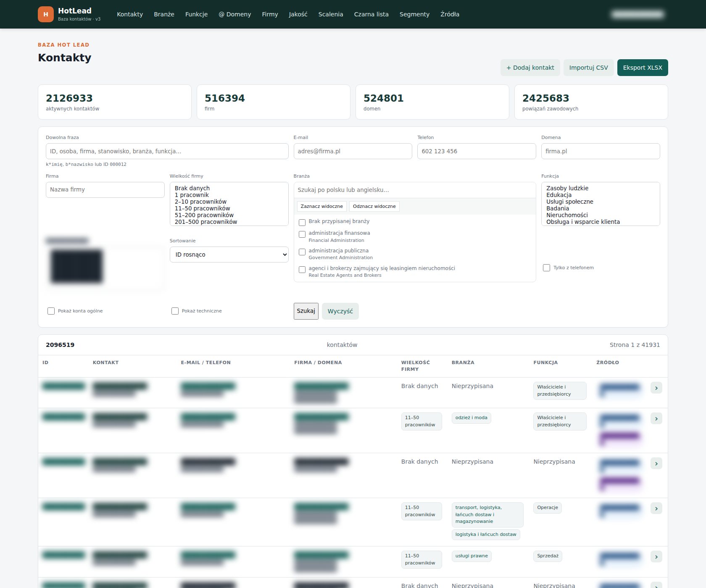Open row arrow for usługi prawne contact

pos(656,556)
